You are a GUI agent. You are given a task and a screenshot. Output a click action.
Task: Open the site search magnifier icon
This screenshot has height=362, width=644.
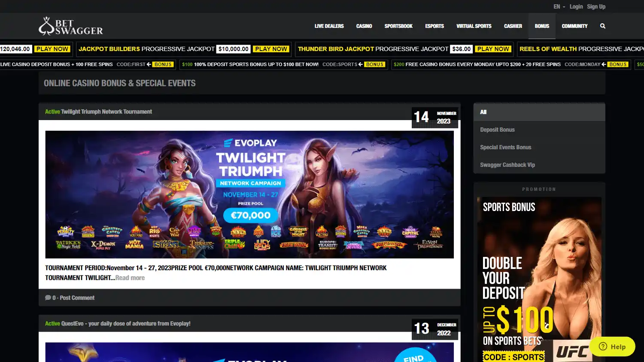pyautogui.click(x=603, y=26)
